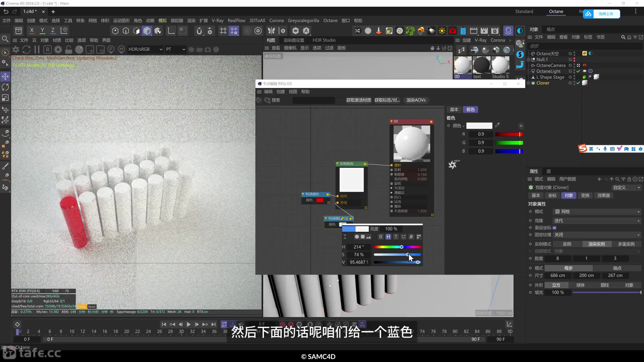The height and width of the screenshot is (362, 644).
Task: Choose 端点 mode for the cloner
Action: point(617,268)
